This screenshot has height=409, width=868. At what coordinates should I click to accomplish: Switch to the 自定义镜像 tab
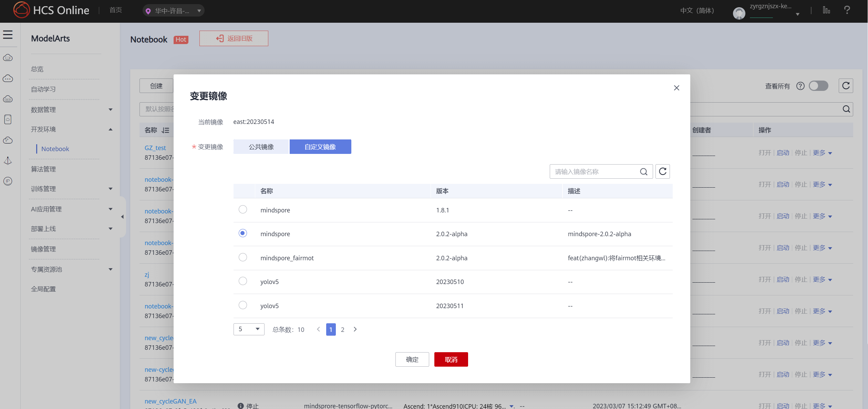click(x=320, y=147)
